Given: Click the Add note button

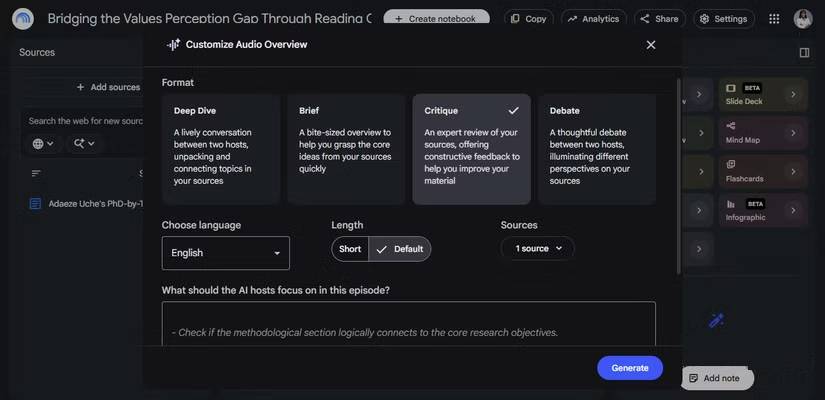Looking at the screenshot, I should pos(715,378).
